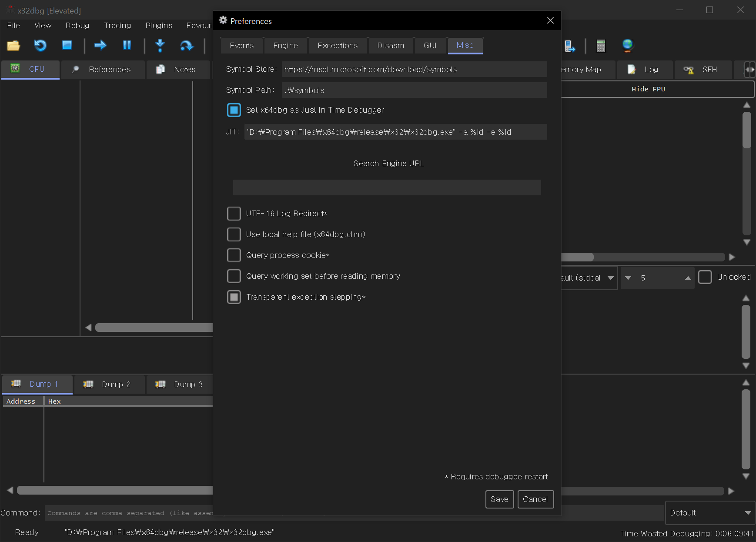756x542 pixels.
Task: Click the Stop debugging square icon
Action: 67,45
